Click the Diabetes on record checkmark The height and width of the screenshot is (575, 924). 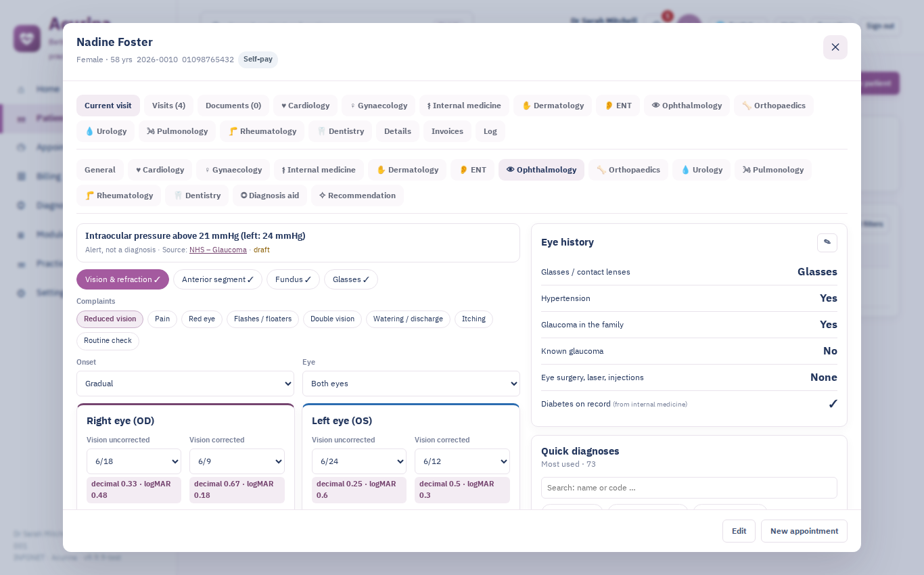833,404
